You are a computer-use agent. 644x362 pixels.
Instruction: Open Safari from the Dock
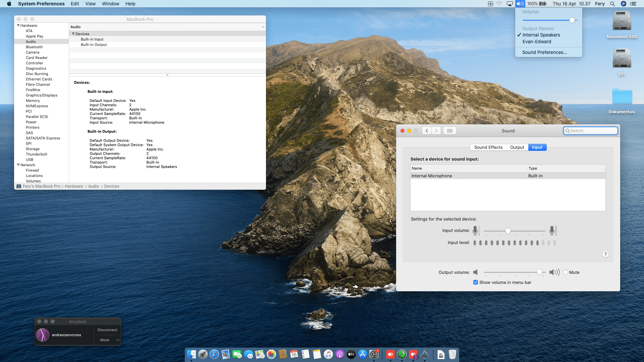click(x=214, y=354)
